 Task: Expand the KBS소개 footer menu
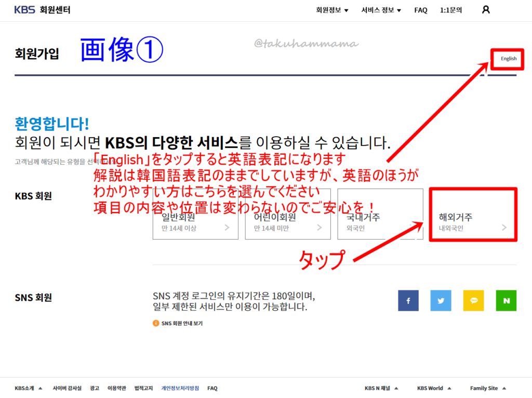coord(28,388)
